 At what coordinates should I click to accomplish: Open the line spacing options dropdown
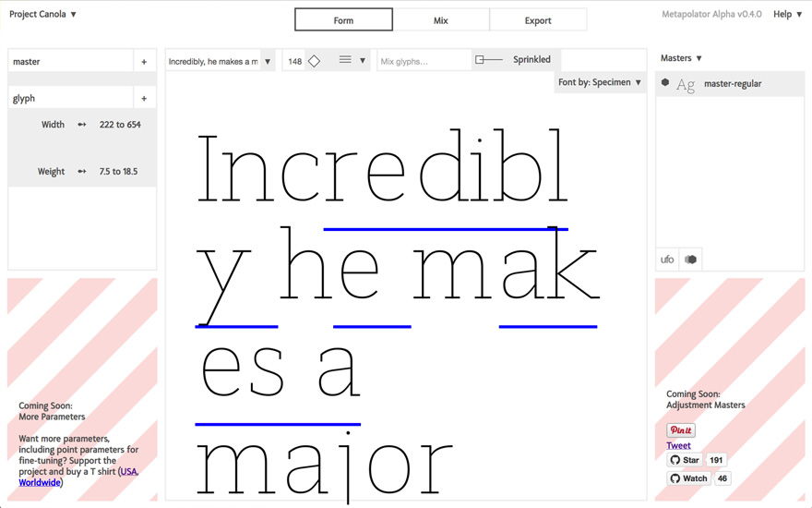click(x=352, y=61)
